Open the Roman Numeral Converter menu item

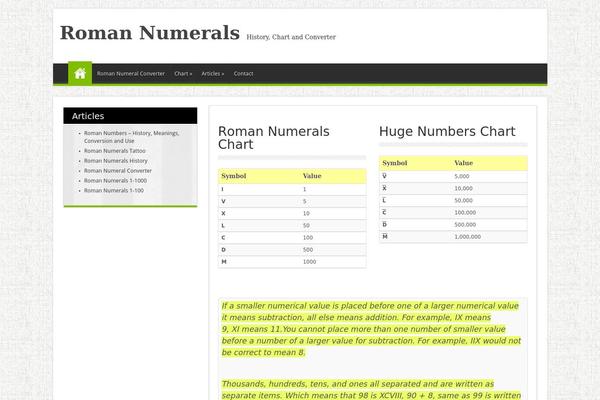tap(131, 73)
